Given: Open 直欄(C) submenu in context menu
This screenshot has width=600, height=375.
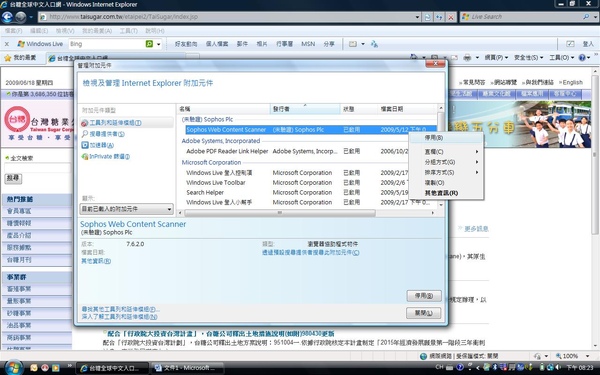Looking at the screenshot, I should click(446, 152).
